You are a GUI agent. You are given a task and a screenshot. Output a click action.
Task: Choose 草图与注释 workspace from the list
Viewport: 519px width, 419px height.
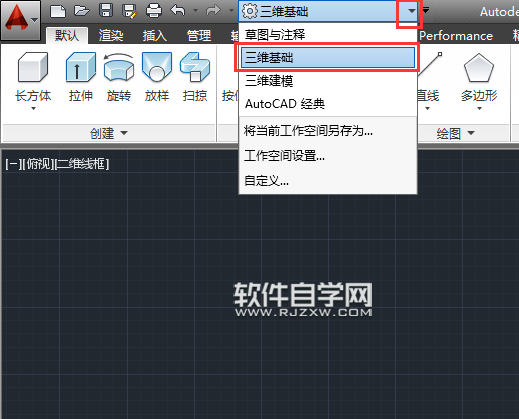[x=328, y=34]
